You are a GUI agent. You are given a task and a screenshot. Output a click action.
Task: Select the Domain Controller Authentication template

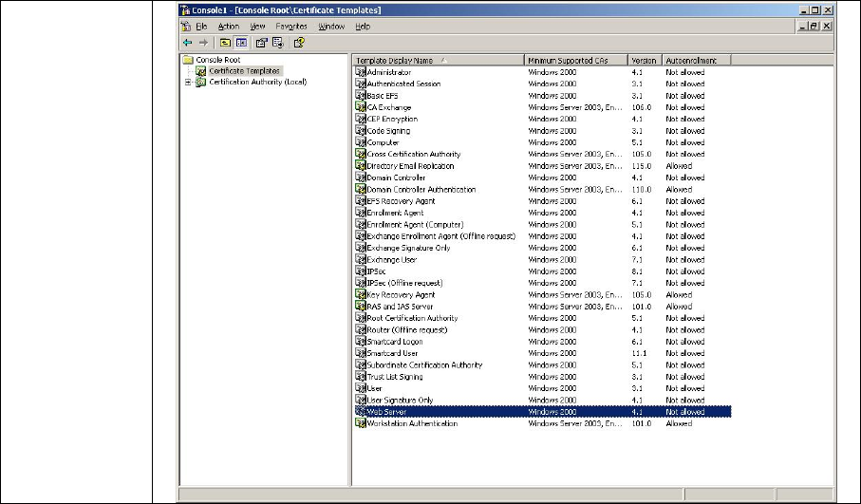pyautogui.click(x=421, y=189)
